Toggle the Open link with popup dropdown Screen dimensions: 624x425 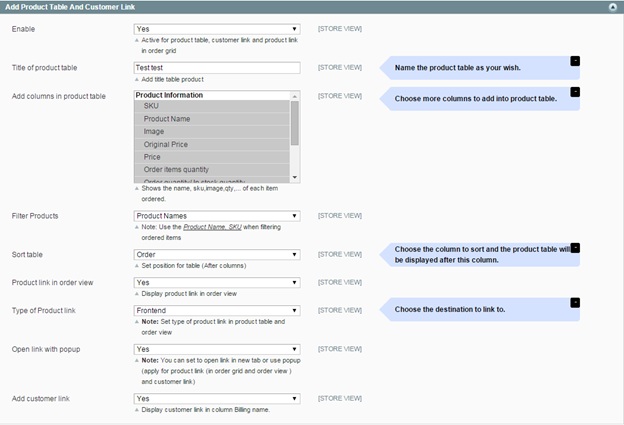tap(217, 349)
